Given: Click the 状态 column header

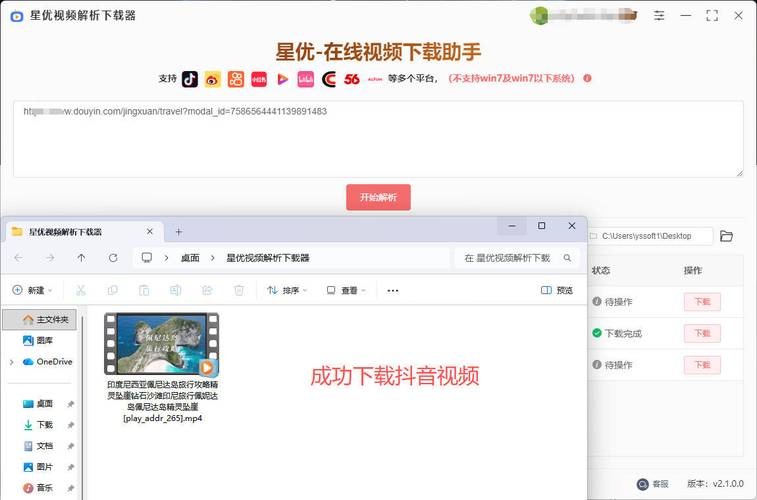Looking at the screenshot, I should (601, 271).
